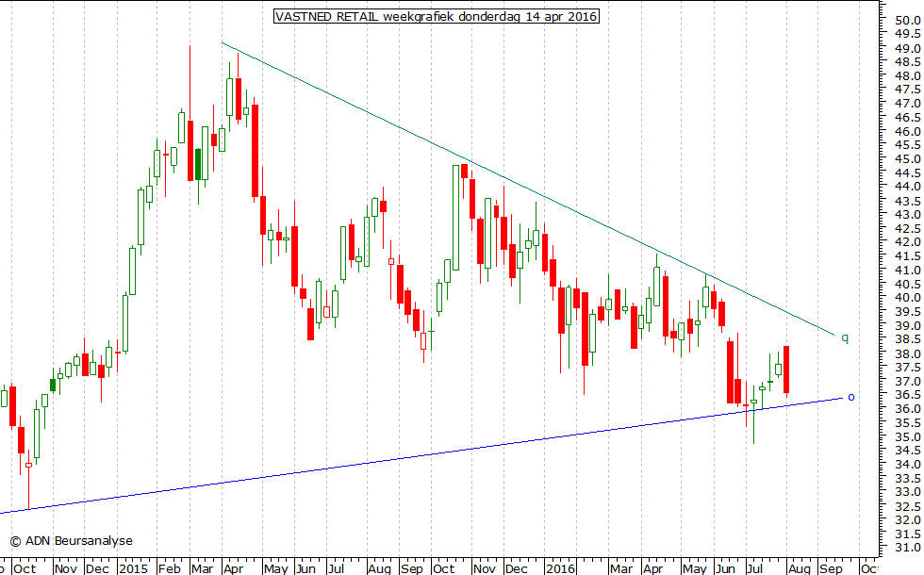Screen dimensions: 924x575
Task: Click the 48.0 price axis label
Action: (x=908, y=76)
